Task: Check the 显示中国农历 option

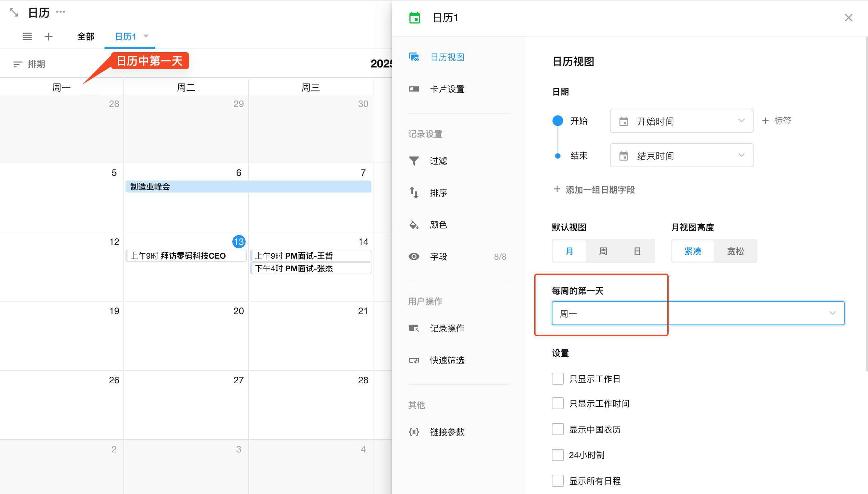Action: pyautogui.click(x=557, y=429)
